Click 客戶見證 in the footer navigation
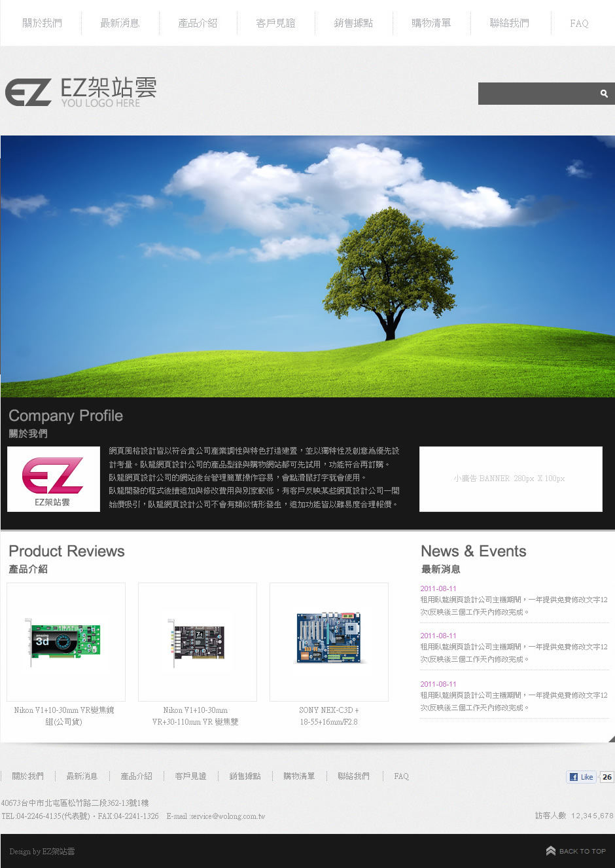 pyautogui.click(x=190, y=776)
